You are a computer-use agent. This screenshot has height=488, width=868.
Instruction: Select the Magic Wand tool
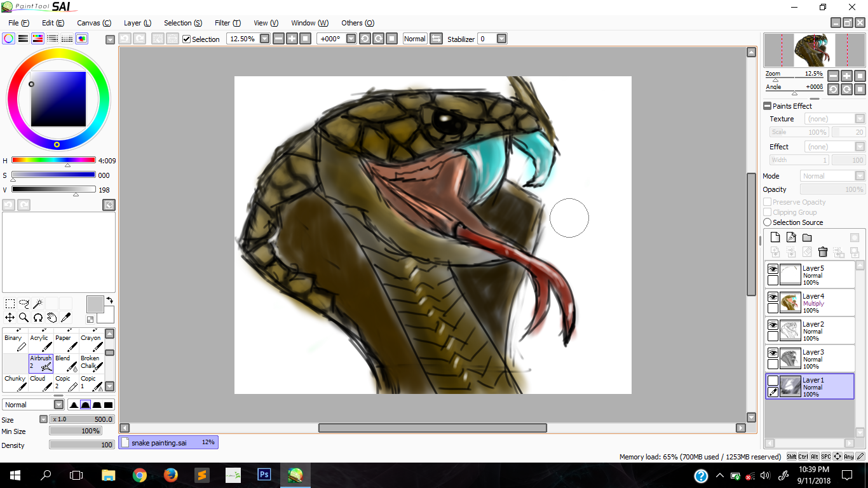[x=38, y=304]
